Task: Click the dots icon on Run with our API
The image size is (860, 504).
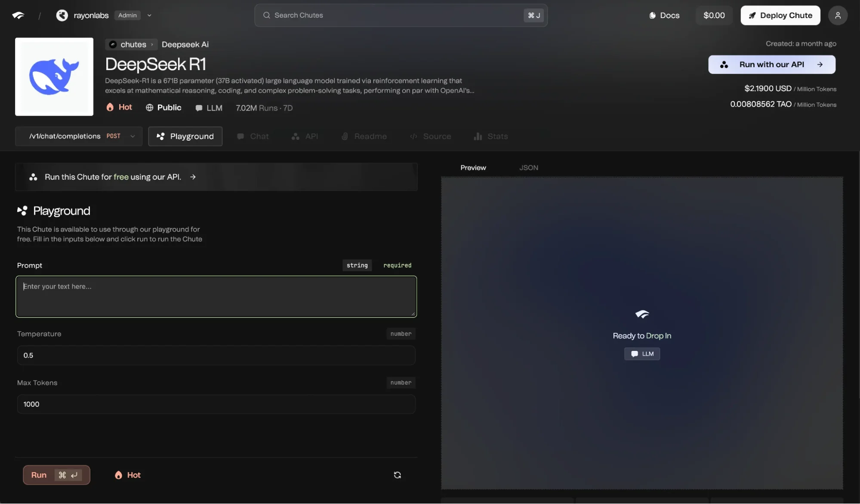Action: point(724,65)
